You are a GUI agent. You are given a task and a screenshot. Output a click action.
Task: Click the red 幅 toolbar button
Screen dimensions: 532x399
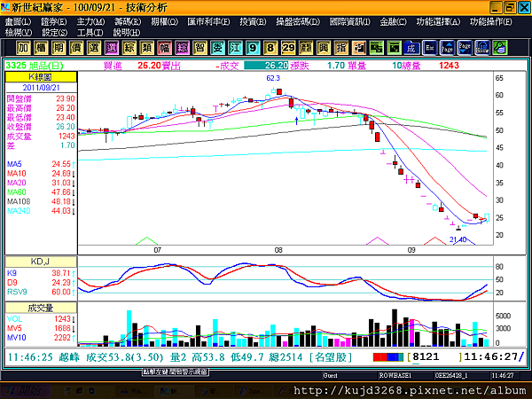pos(164,48)
